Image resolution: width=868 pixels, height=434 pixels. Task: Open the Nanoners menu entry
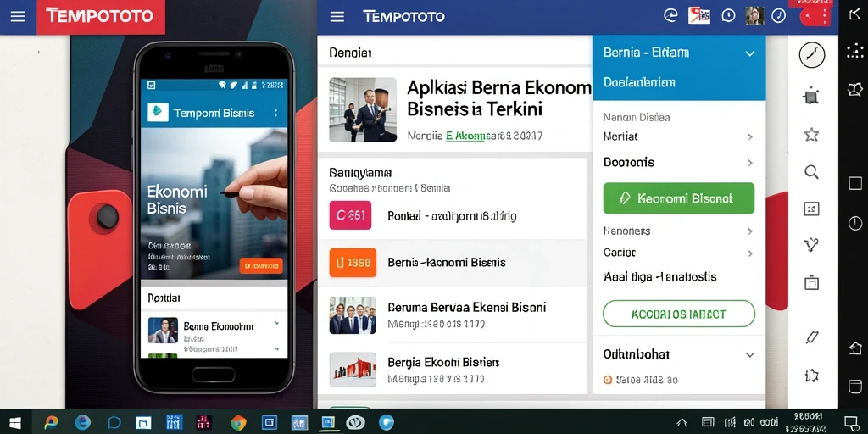pyautogui.click(x=679, y=231)
